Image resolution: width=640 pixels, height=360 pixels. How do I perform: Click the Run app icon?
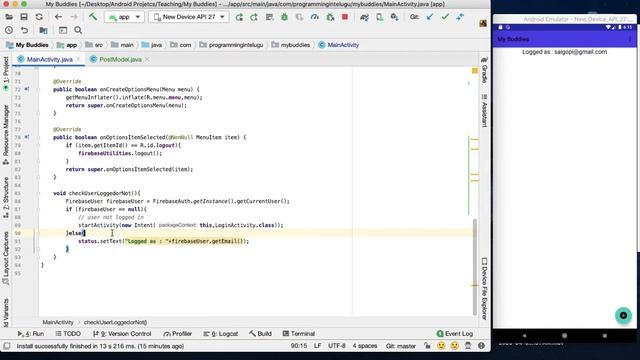239,17
